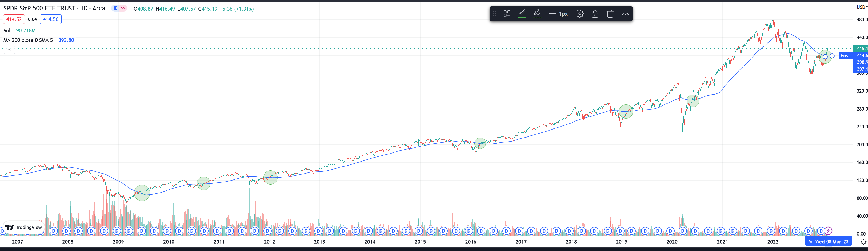This screenshot has width=868, height=251.
Task: Click the red 414.52 sell price button
Action: tap(14, 19)
